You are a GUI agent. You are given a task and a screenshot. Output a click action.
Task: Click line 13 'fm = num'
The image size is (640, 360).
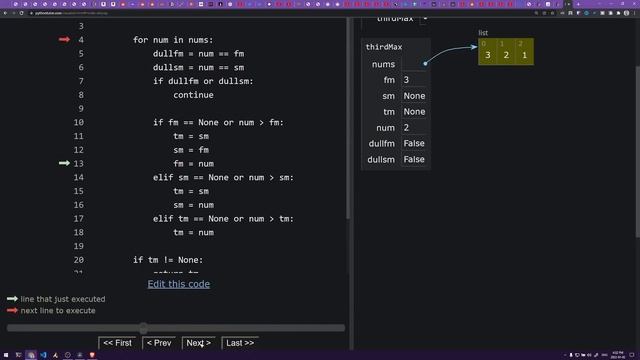pyautogui.click(x=193, y=164)
